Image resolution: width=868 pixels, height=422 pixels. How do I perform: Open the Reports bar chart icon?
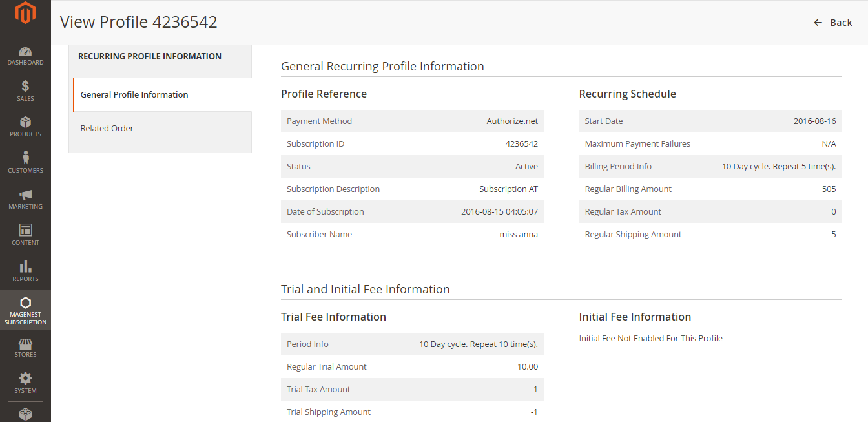(25, 267)
